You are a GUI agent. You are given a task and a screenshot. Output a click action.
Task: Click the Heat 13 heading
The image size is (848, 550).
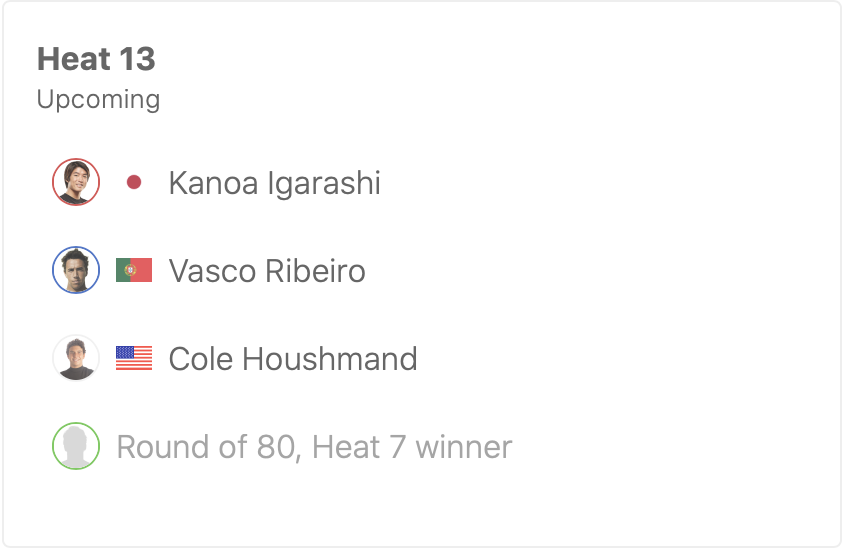click(x=96, y=59)
